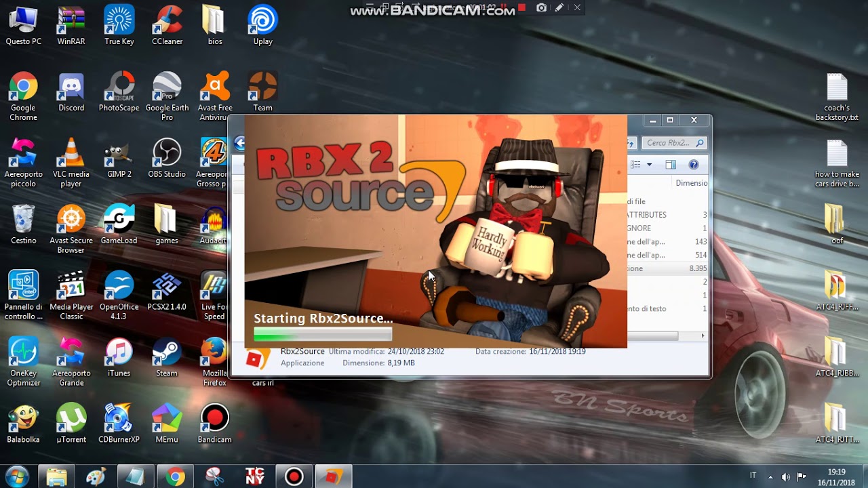868x488 pixels.
Task: Open the WinRAR desktop shortcut
Action: 71,25
